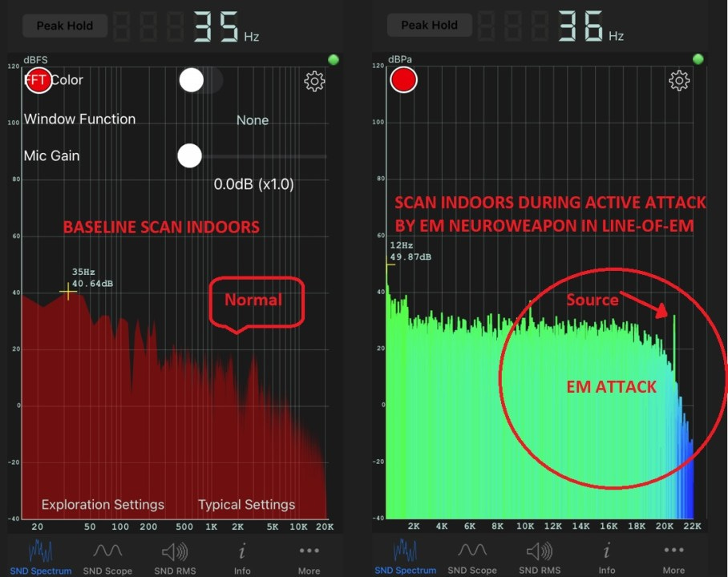Click the SND RMS speaker icon

[x=175, y=553]
